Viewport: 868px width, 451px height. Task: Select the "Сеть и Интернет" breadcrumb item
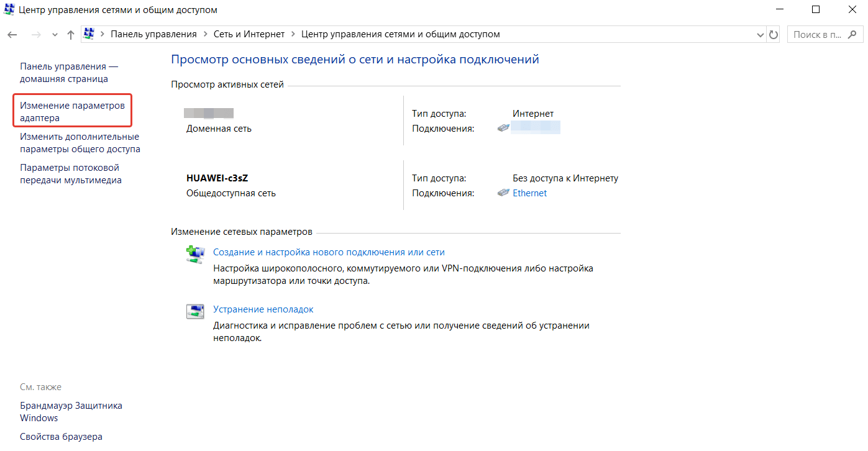tap(249, 34)
